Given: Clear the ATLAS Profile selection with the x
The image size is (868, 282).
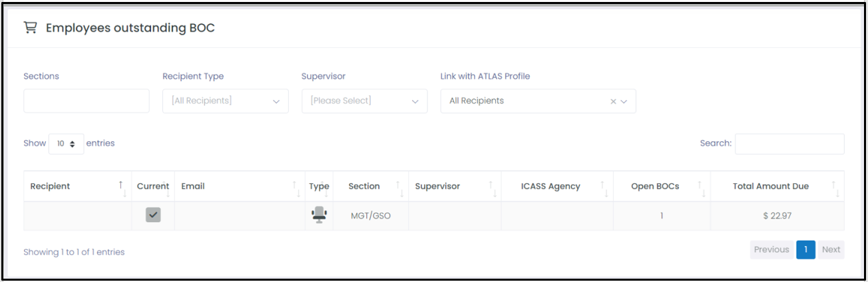Looking at the screenshot, I should pos(613,101).
